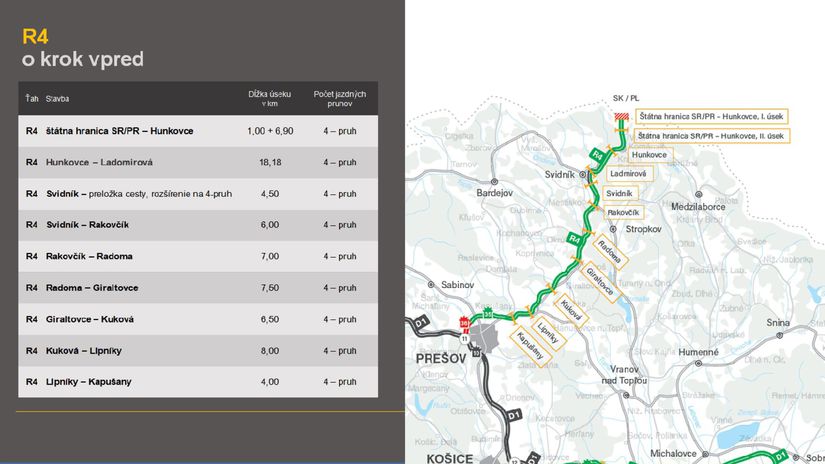The height and width of the screenshot is (464, 825).
Task: Click the 'Počet jazdných pruhov' column header
Action: point(339,98)
